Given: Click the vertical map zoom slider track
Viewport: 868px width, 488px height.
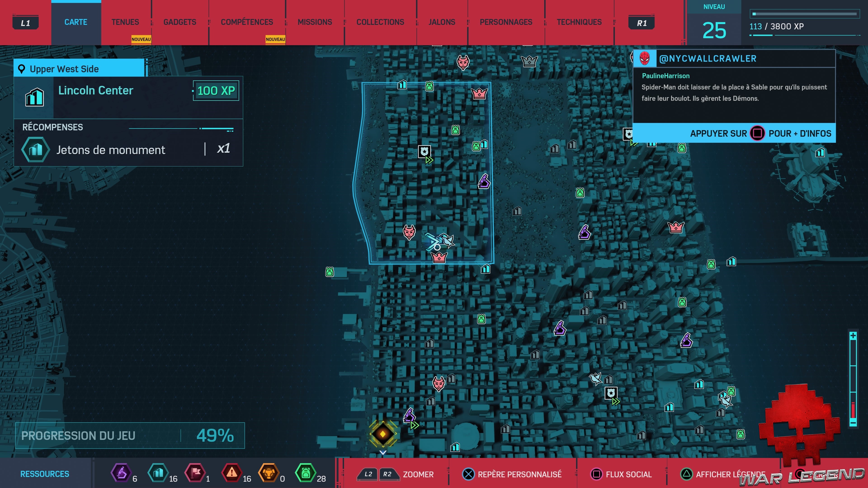Looking at the screenshot, I should (853, 379).
